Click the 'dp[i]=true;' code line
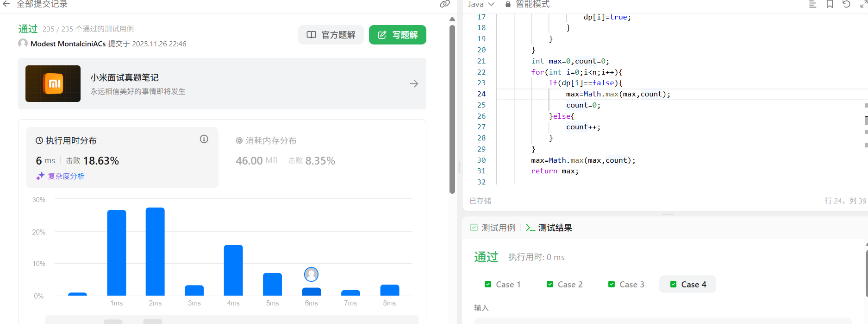Image resolution: width=868 pixels, height=324 pixels. pyautogui.click(x=607, y=17)
